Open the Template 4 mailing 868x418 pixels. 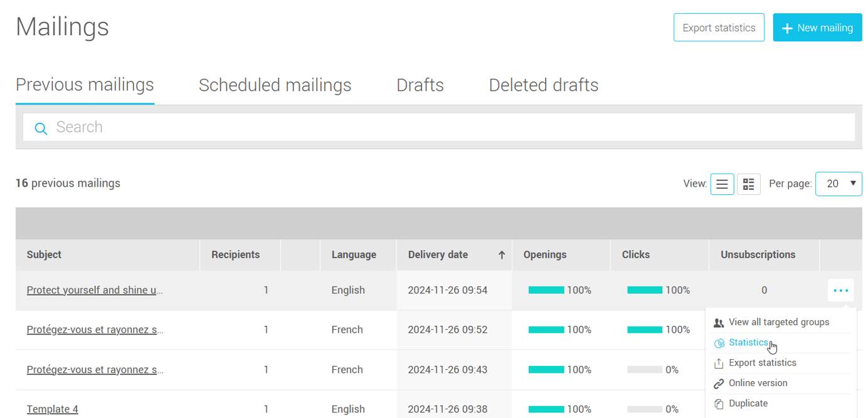pos(52,409)
